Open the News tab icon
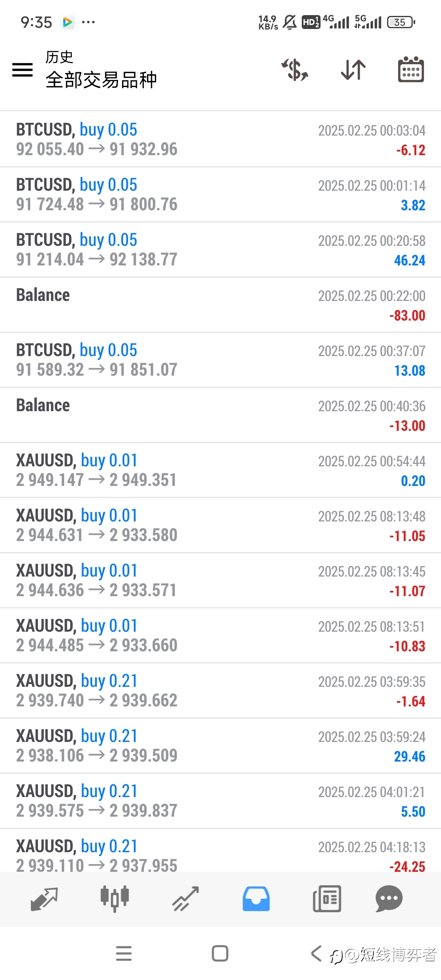Screen dimensions: 441x980 tap(327, 899)
